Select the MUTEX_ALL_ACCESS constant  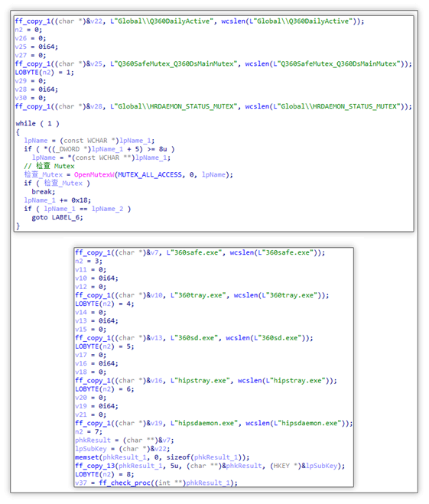pos(150,174)
